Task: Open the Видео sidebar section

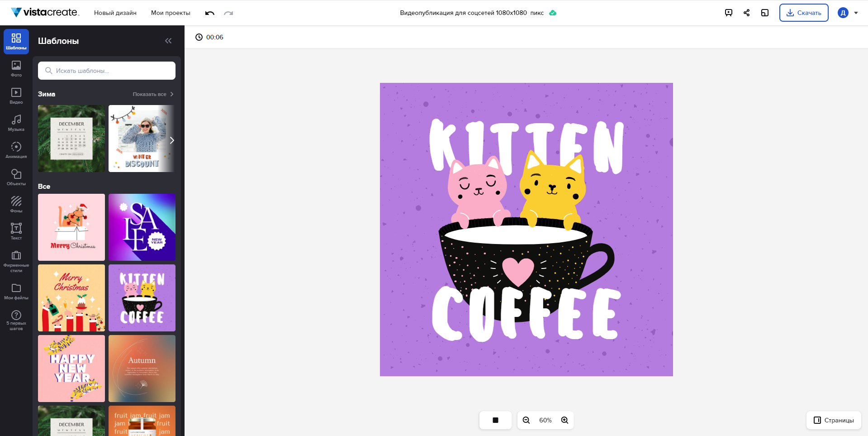Action: point(16,96)
